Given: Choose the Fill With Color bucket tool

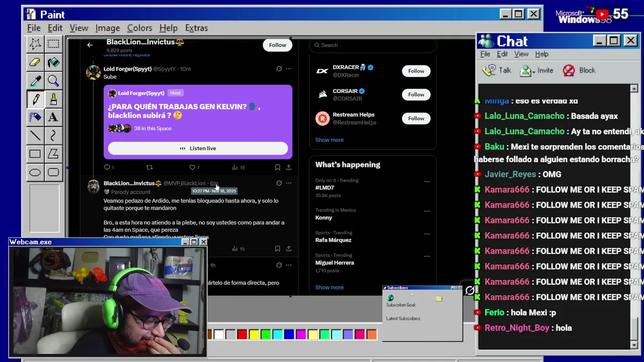Looking at the screenshot, I should click(53, 62).
